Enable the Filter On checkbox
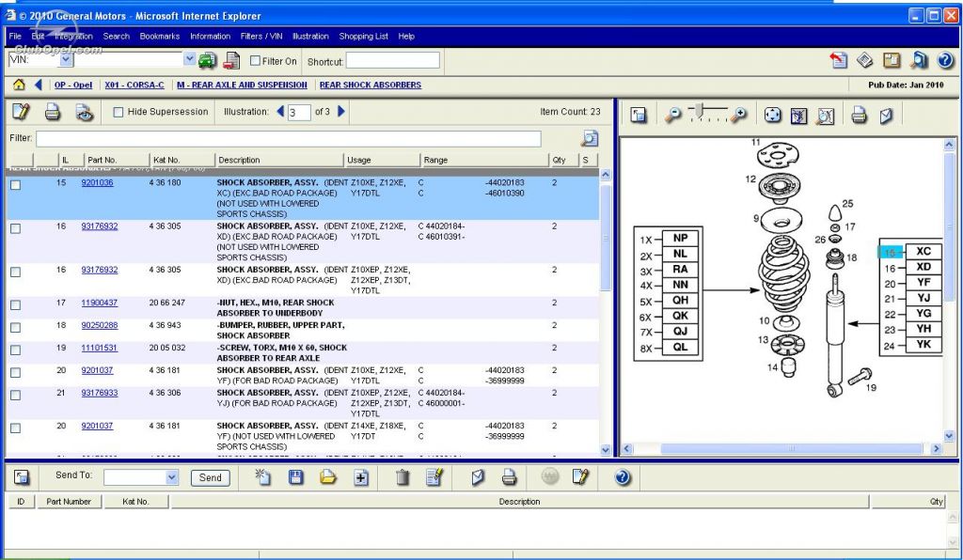Viewport: 963px width, 560px height. [x=256, y=61]
